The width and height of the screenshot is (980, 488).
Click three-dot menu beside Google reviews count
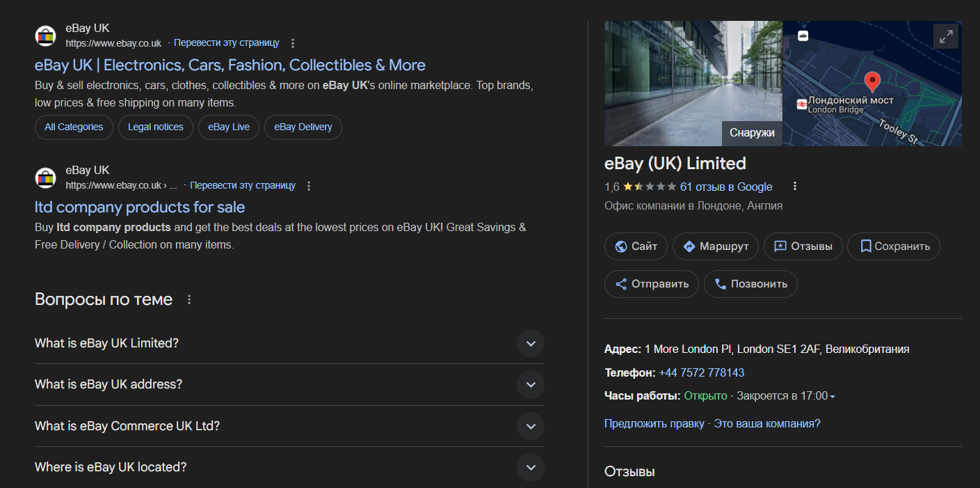click(x=795, y=187)
